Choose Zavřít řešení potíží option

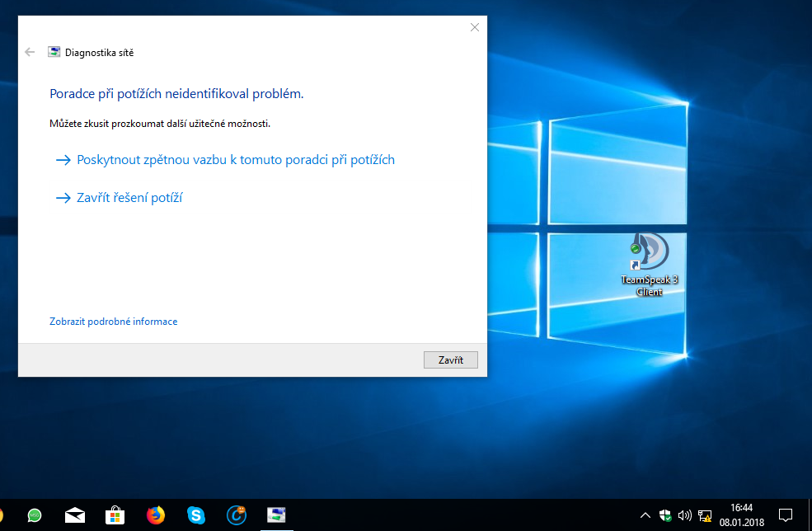pyautogui.click(x=119, y=197)
